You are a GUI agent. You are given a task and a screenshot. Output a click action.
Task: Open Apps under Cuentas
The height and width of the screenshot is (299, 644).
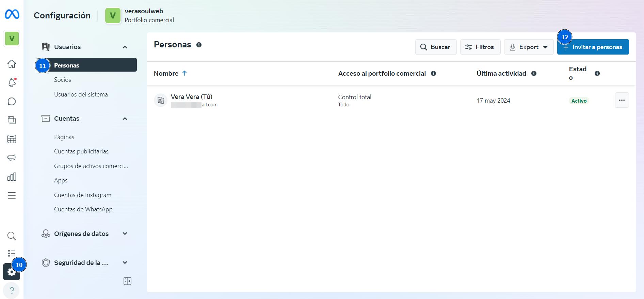click(61, 180)
